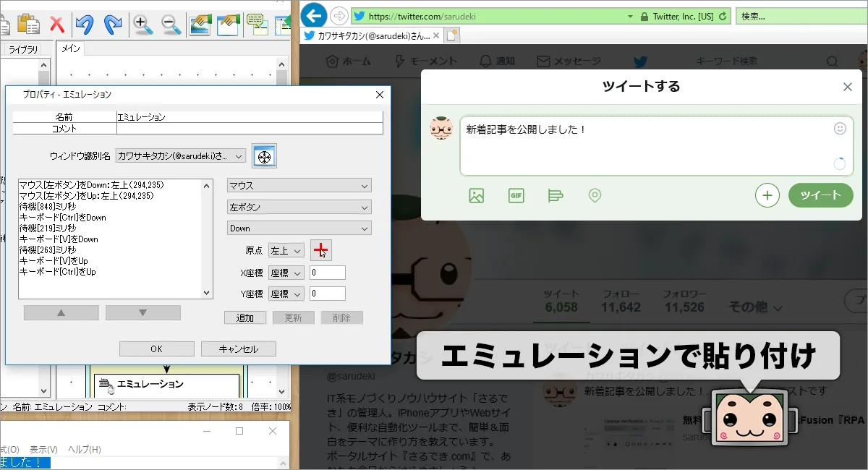Click the コメント field in properties
868x470 pixels.
point(250,129)
